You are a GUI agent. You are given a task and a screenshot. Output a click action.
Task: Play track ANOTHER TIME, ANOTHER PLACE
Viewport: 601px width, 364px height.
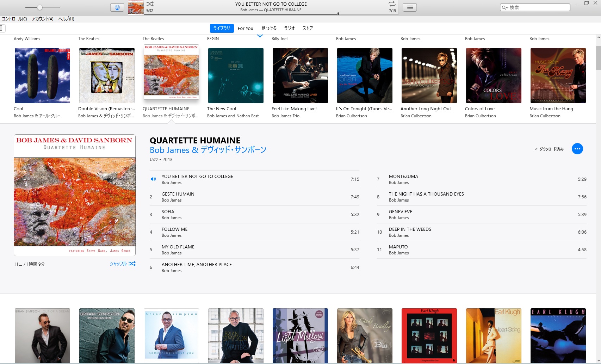click(x=254, y=267)
